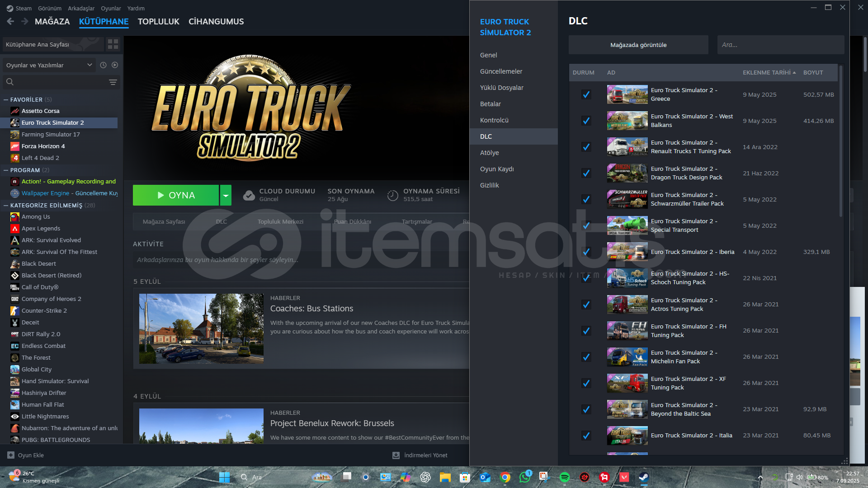The image size is (868, 488).
Task: Click the DLC list vertical scrollbar
Action: tap(841, 141)
